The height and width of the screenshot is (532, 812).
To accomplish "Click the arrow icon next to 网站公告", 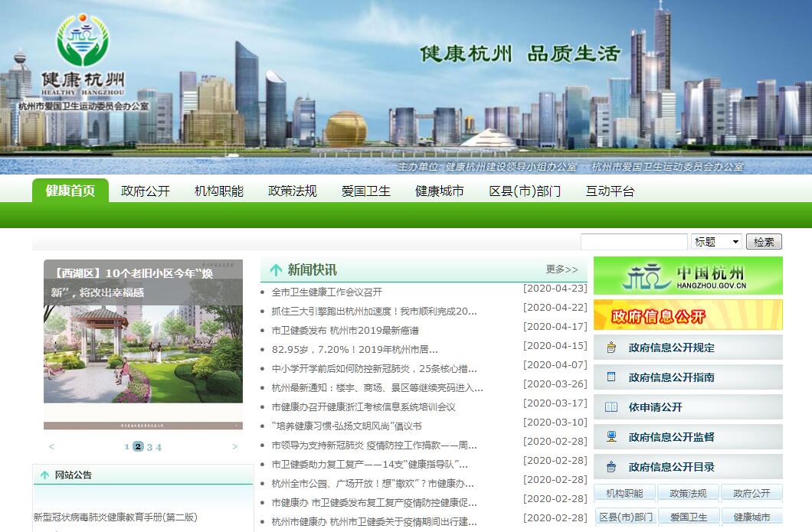I will [44, 475].
